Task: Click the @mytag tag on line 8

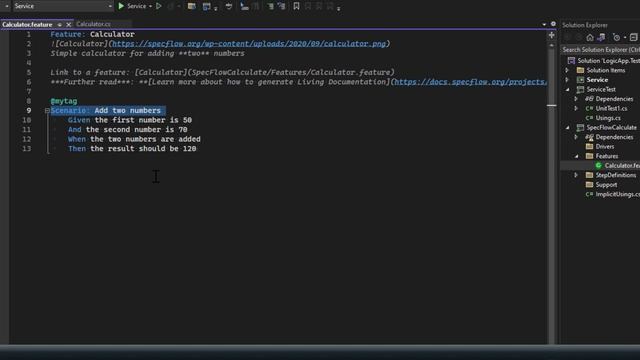Action: (64, 101)
